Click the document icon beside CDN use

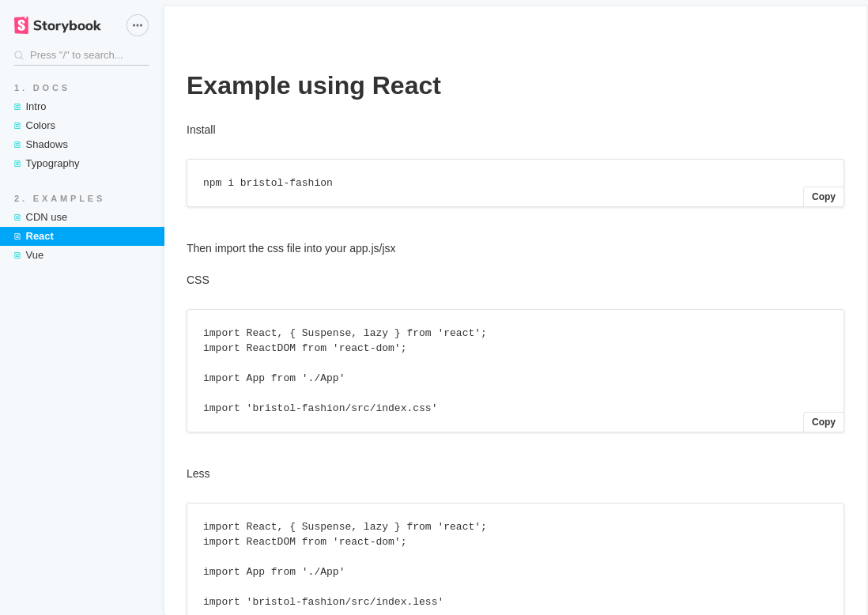click(x=17, y=217)
